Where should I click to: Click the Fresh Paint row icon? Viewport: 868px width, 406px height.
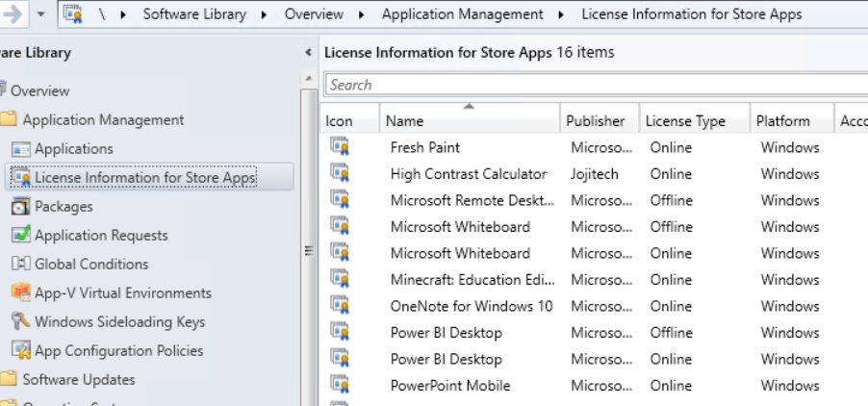[x=339, y=147]
